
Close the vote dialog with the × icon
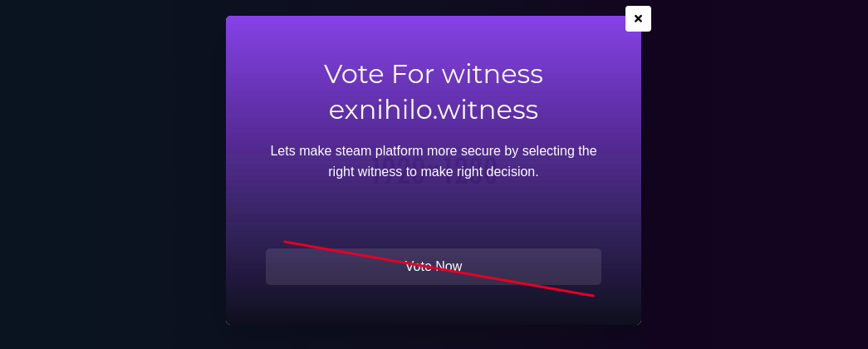coord(638,19)
